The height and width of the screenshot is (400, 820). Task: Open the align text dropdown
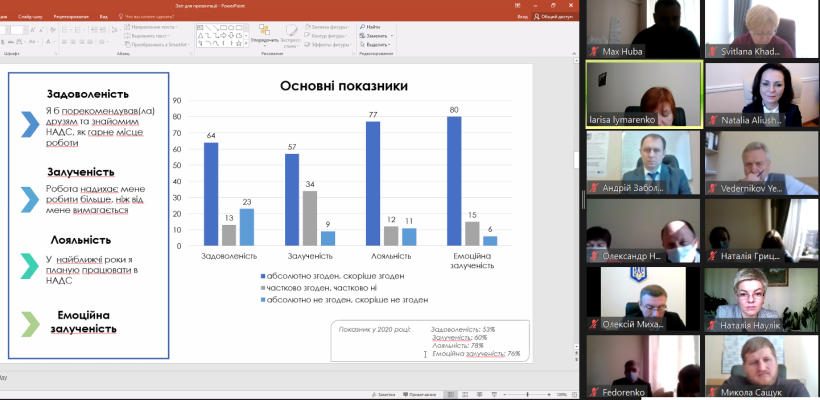[x=147, y=36]
